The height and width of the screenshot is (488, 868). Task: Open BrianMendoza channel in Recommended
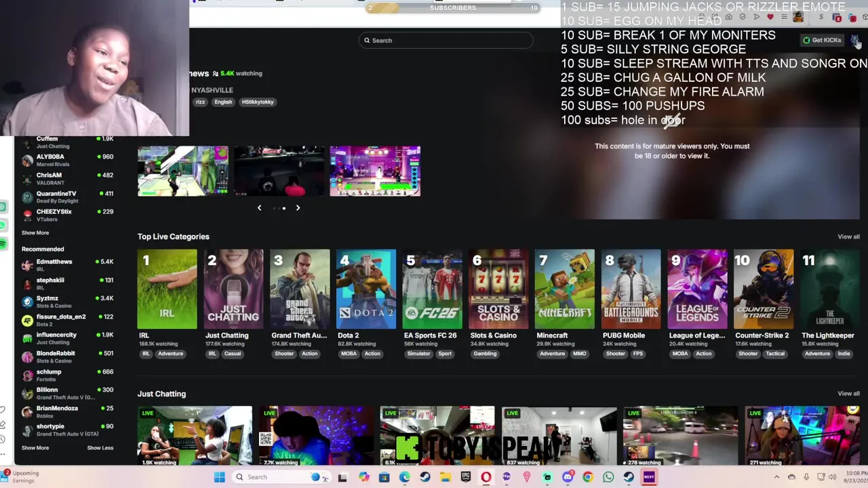[68, 411]
